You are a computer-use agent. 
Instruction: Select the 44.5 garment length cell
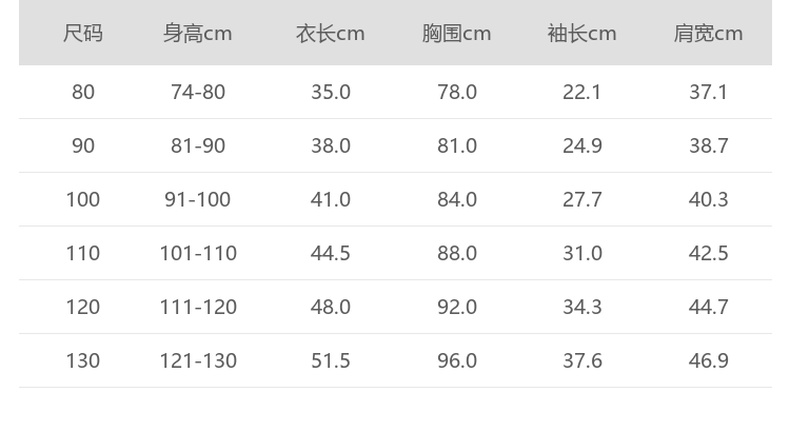(330, 254)
